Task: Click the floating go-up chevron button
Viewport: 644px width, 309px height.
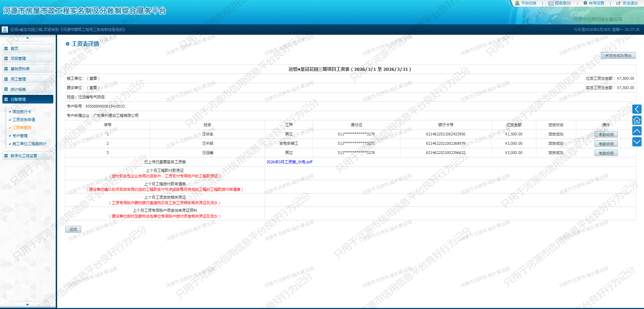Action: tap(637, 131)
